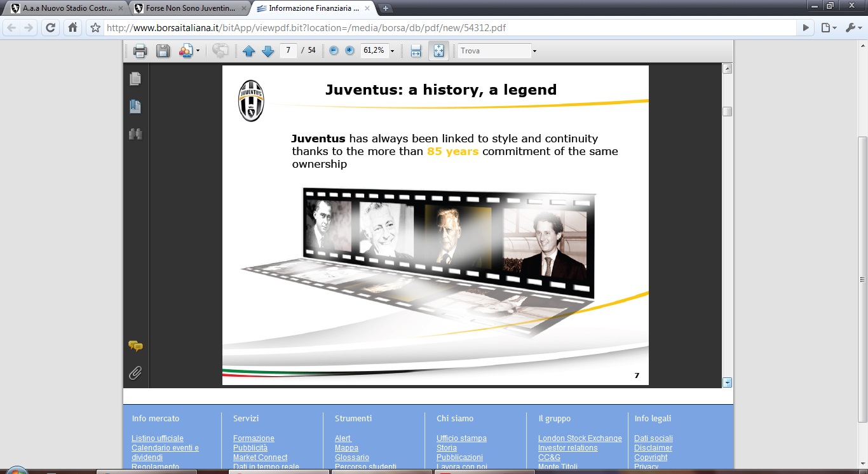Open the Copyright link
This screenshot has width=868, height=474.
click(x=651, y=457)
